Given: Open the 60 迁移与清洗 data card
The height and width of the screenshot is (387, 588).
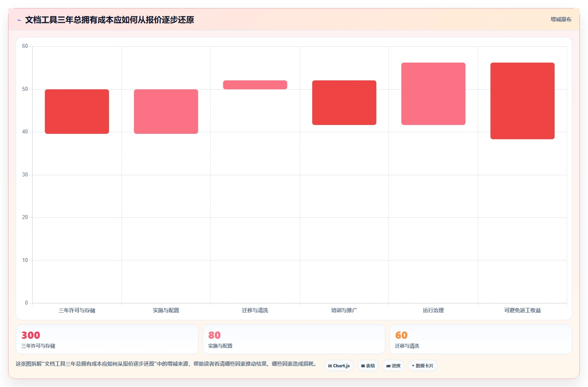Looking at the screenshot, I should [481, 339].
